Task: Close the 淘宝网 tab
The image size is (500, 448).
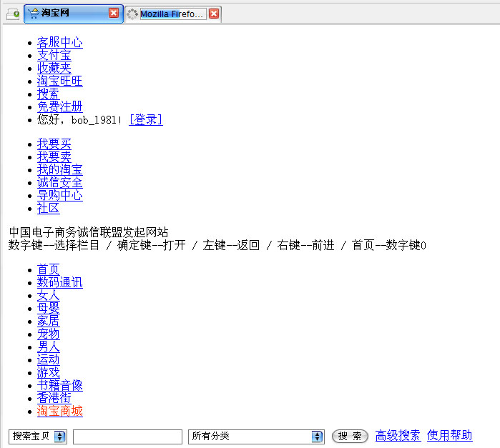Action: click(114, 13)
